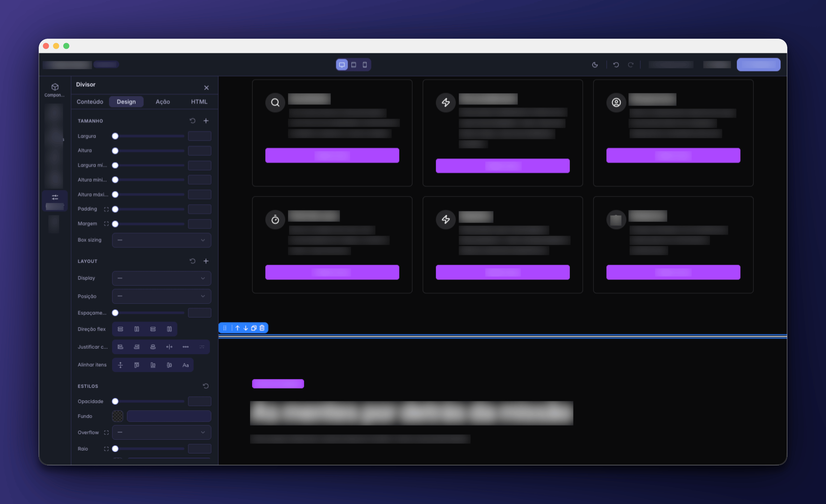Viewport: 826px width, 504px height.
Task: Click purple button in user icon card
Action: pos(673,156)
